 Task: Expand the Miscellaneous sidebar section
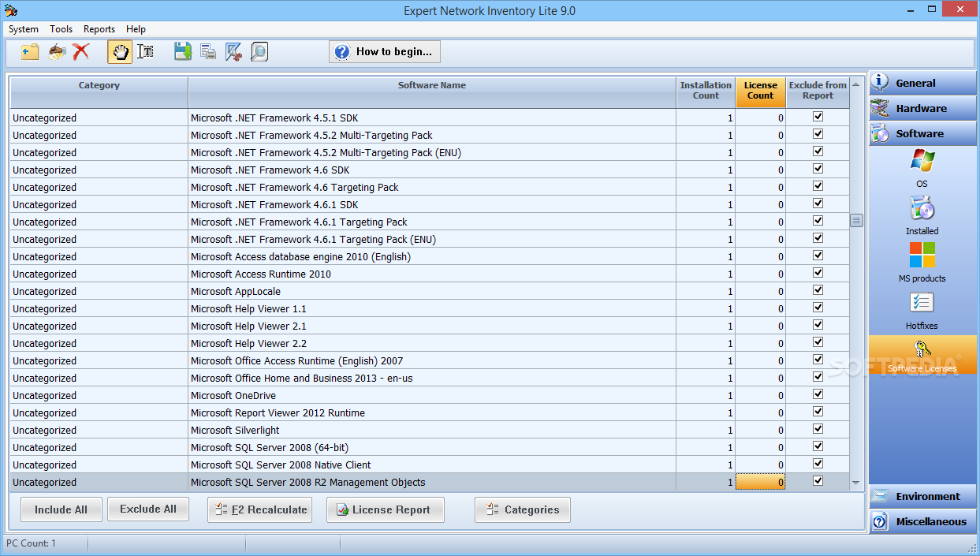click(922, 521)
